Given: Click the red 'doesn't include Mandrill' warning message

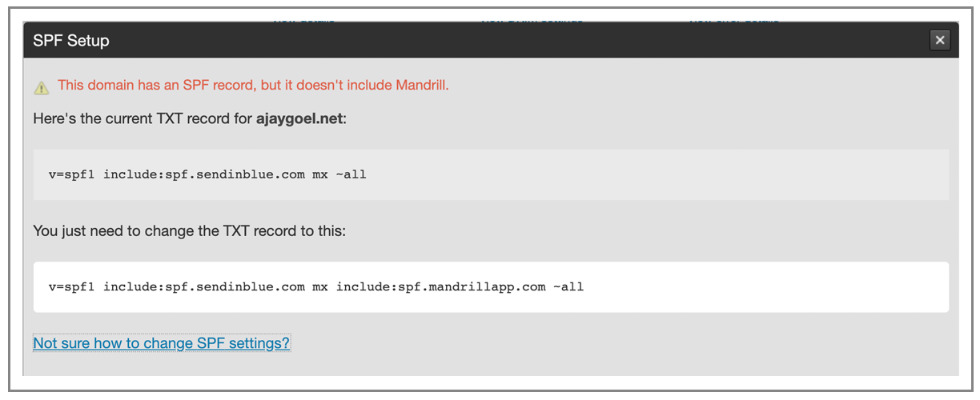Looking at the screenshot, I should click(253, 85).
